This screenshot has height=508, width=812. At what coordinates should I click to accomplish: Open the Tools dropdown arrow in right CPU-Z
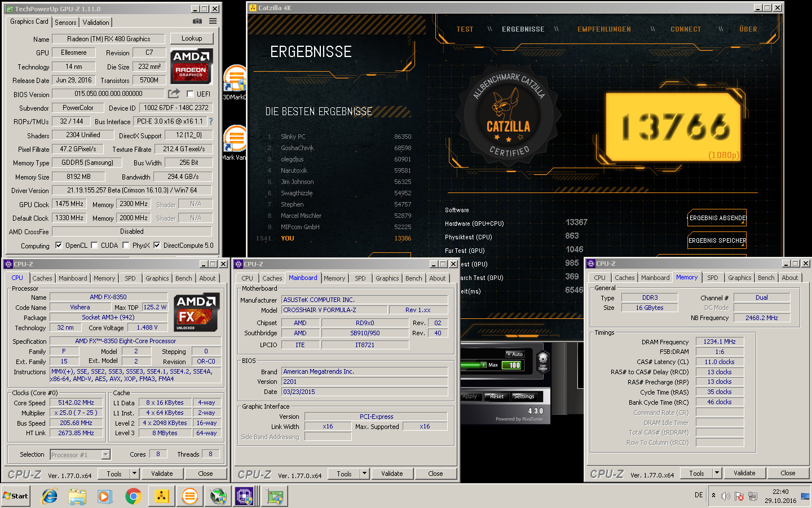coord(717,473)
